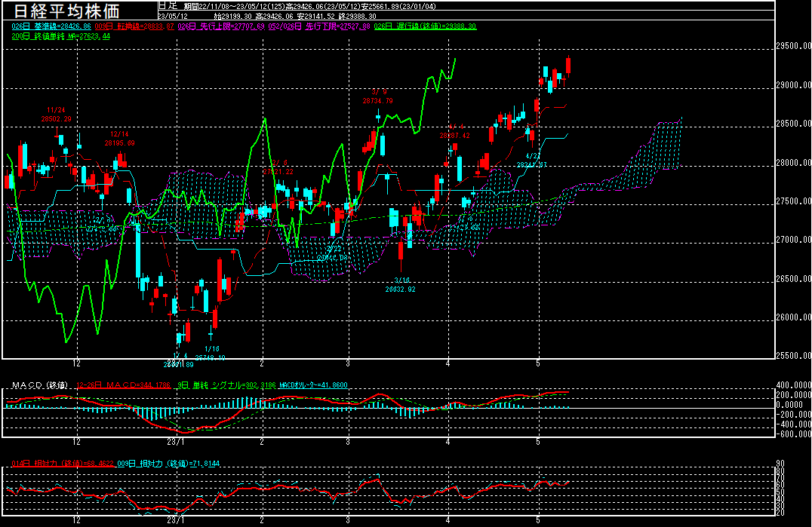Screen dimensions: 812x527
Task: Click the 3/9 28734.79 high annotation
Action: coord(377,97)
